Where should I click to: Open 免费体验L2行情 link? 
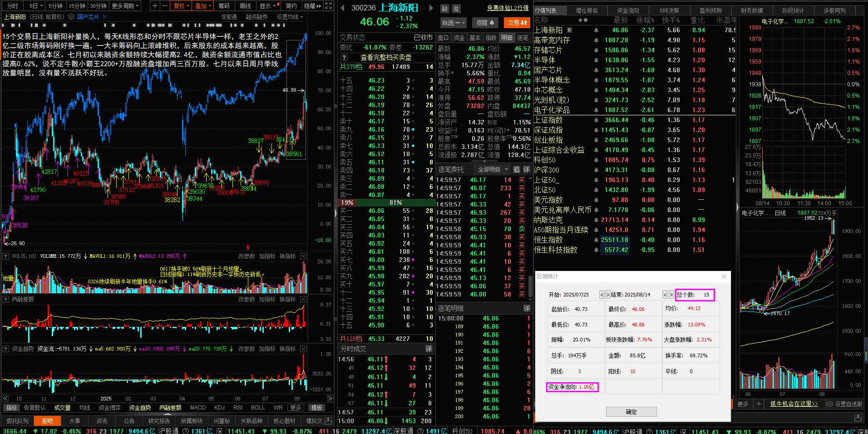click(x=508, y=8)
